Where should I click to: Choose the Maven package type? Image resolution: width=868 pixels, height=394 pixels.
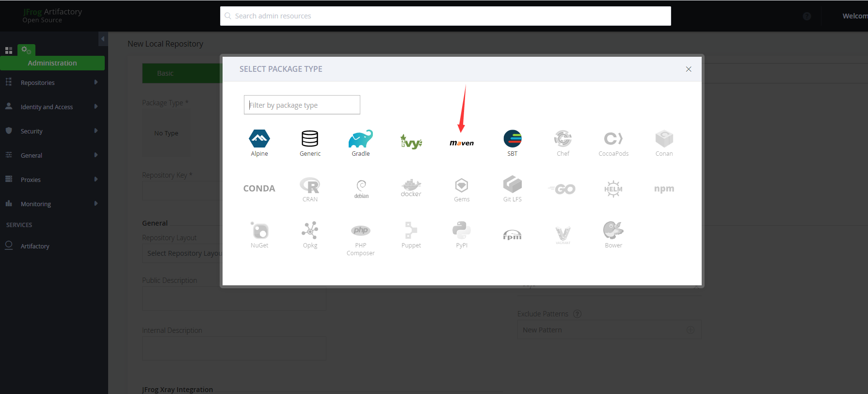(x=462, y=143)
